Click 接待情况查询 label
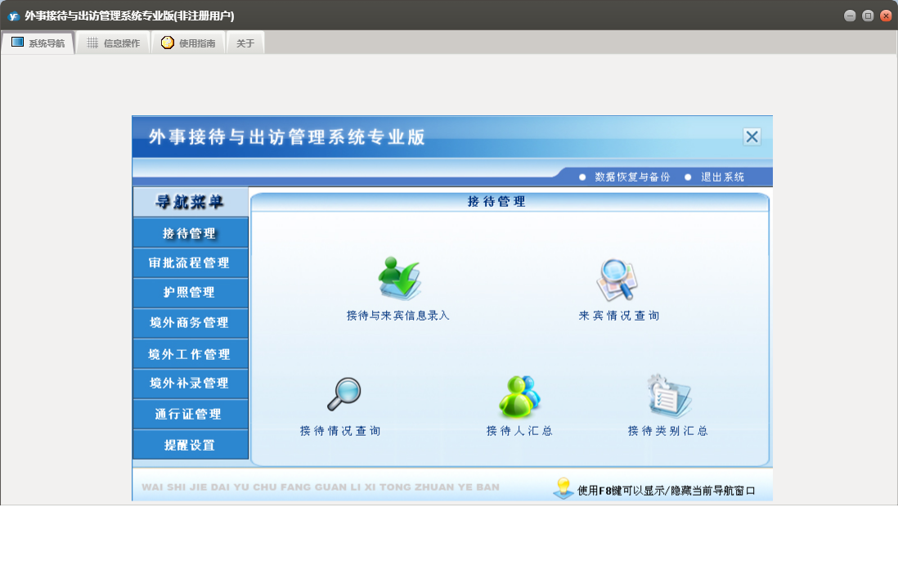 point(340,430)
